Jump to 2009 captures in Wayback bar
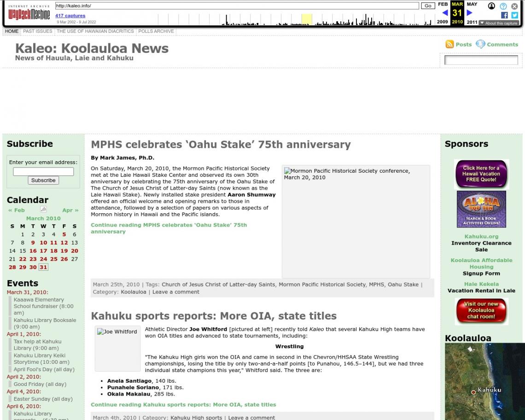 point(442,22)
